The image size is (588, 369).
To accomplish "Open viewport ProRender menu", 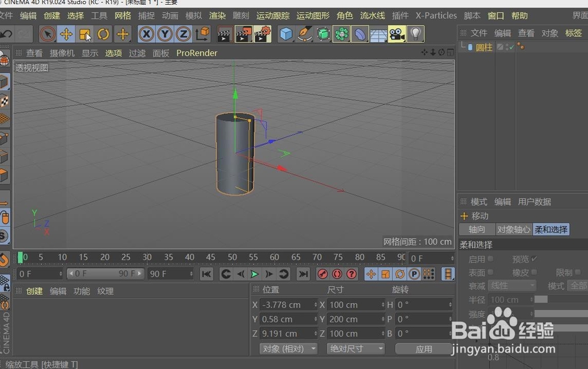I will point(197,53).
